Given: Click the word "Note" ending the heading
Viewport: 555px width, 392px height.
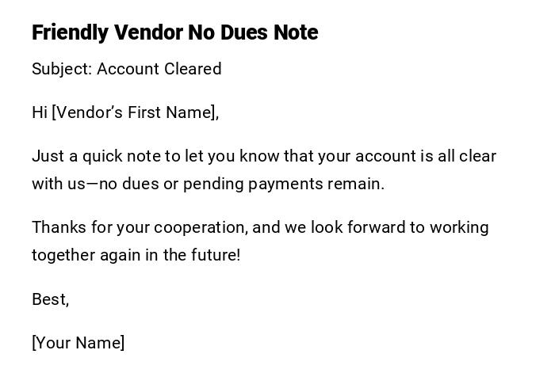Looking at the screenshot, I should click(296, 32).
